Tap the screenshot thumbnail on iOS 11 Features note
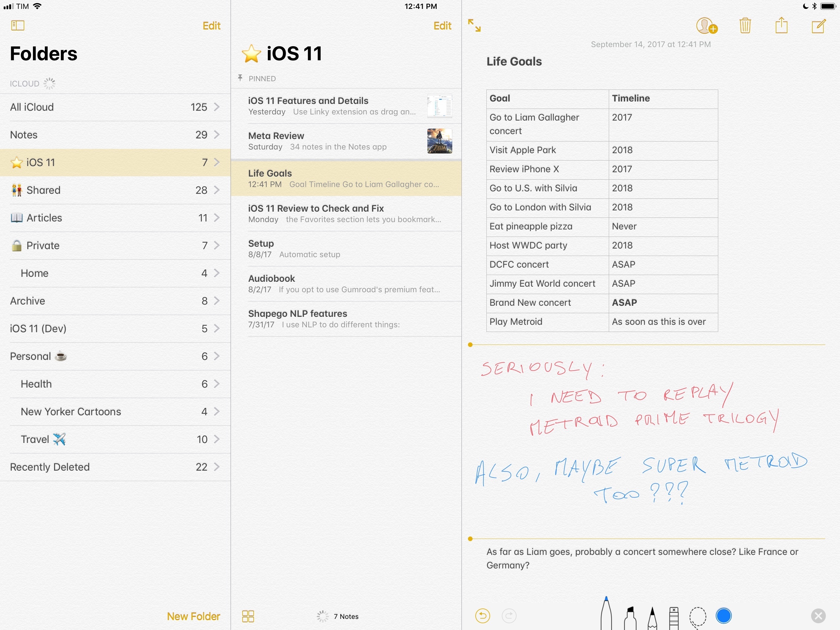Screen dimensions: 840x630 click(439, 106)
